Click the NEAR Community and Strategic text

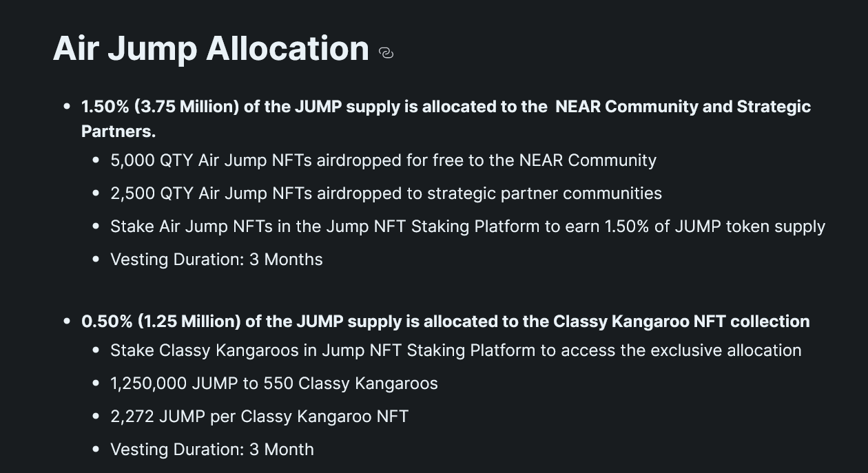click(x=683, y=107)
